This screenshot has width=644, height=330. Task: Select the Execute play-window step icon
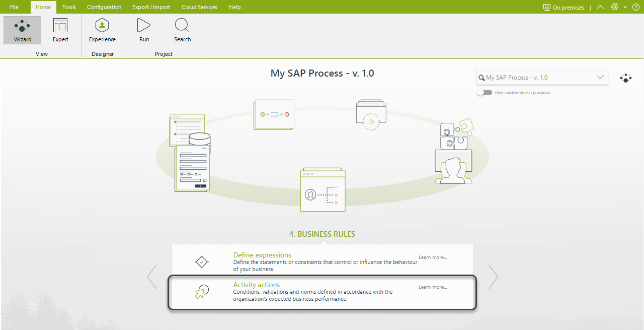pos(371,115)
